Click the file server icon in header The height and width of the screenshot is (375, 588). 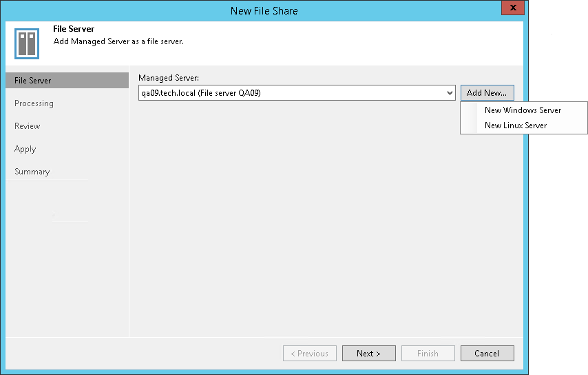point(27,43)
